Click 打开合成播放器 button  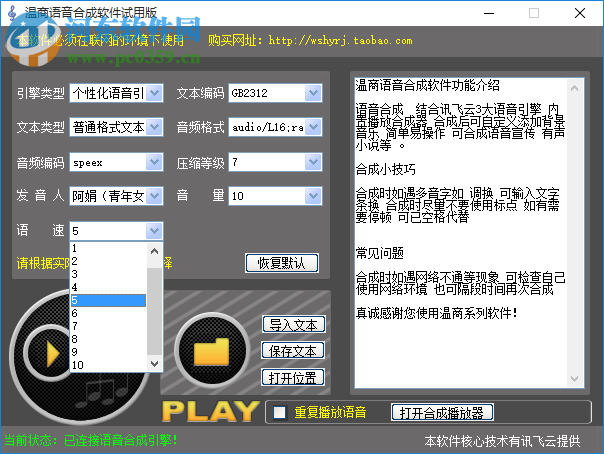[x=442, y=412]
